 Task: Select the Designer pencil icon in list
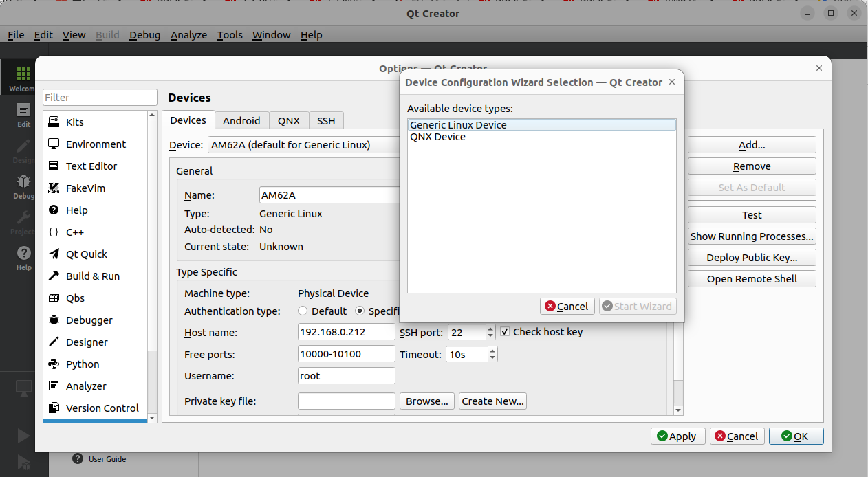(x=54, y=342)
